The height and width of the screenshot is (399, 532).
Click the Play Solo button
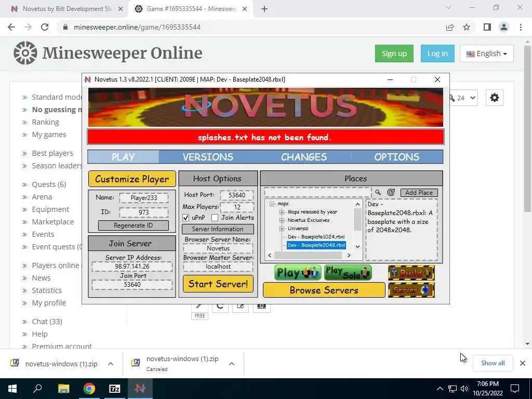click(348, 273)
